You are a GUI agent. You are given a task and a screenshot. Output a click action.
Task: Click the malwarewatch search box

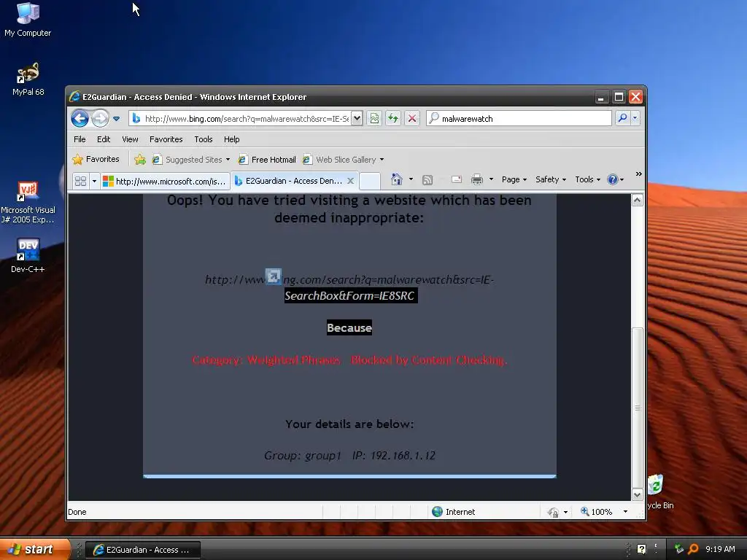click(519, 119)
